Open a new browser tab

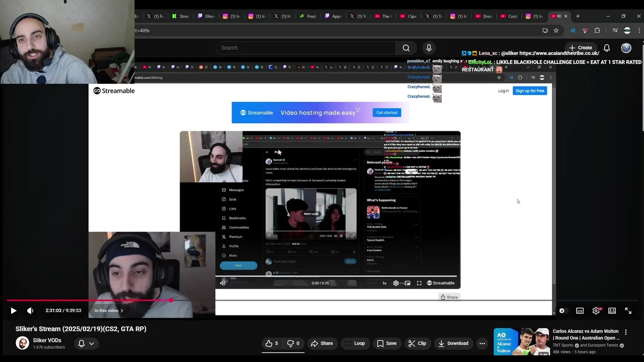(x=578, y=16)
